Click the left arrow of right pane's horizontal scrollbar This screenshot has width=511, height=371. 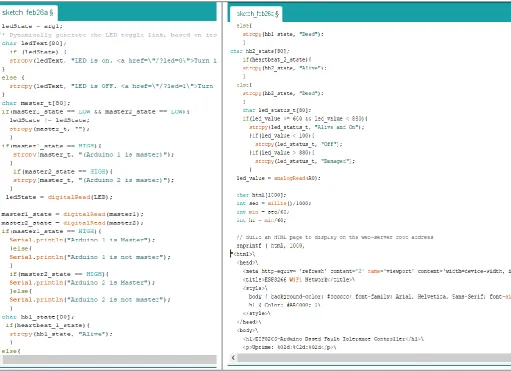tap(233, 358)
